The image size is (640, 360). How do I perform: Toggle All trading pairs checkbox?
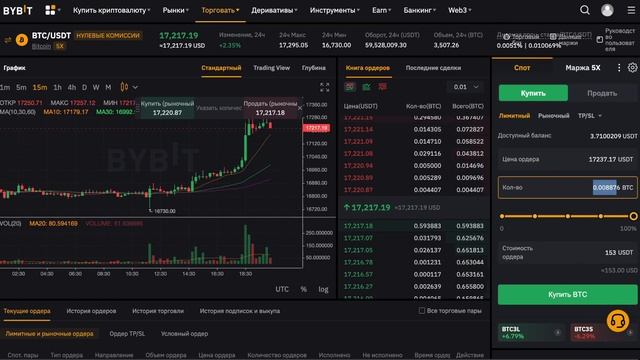coord(422,311)
